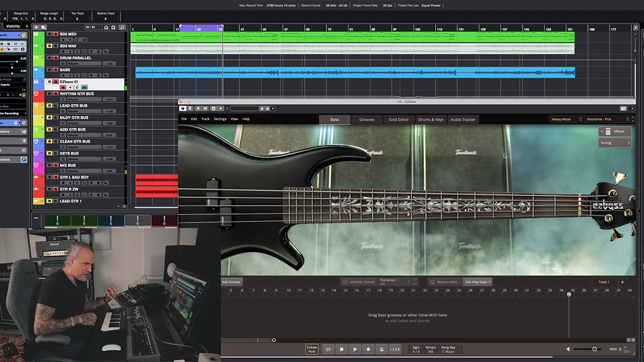
Task: Open the Effects panel
Action: (x=615, y=131)
